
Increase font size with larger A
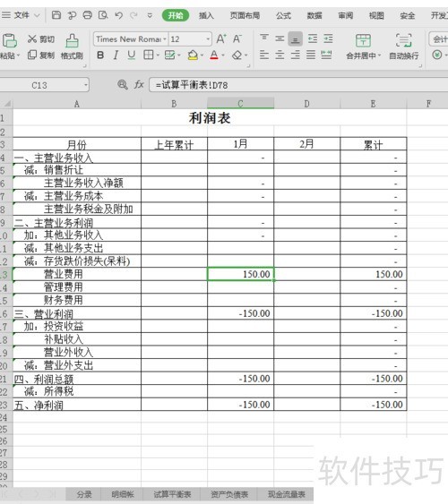coord(221,38)
